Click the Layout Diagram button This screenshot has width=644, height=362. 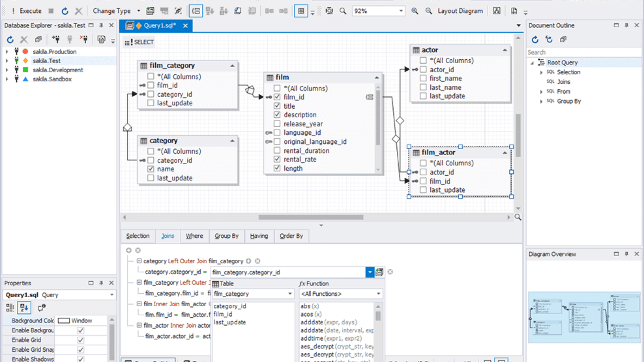pyautogui.click(x=460, y=11)
